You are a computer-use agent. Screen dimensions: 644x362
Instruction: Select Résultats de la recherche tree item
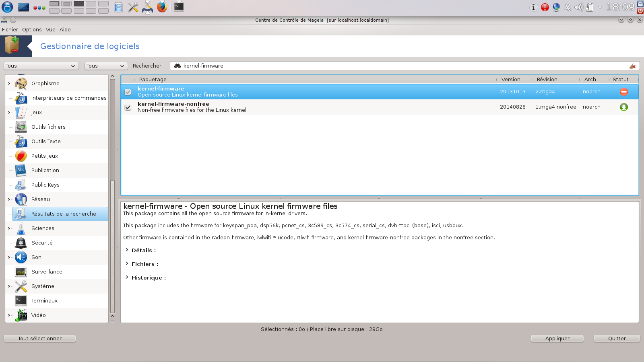(60, 214)
